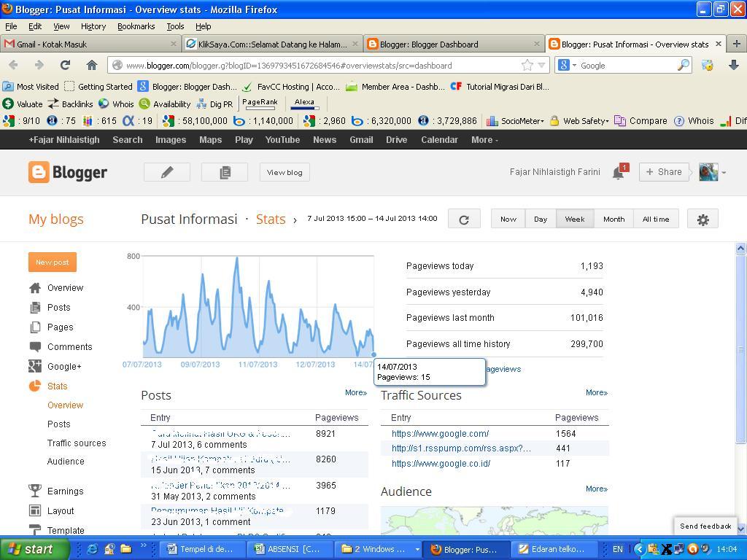The height and width of the screenshot is (560, 747).
Task: Open the Bookmarks menu
Action: point(136,26)
